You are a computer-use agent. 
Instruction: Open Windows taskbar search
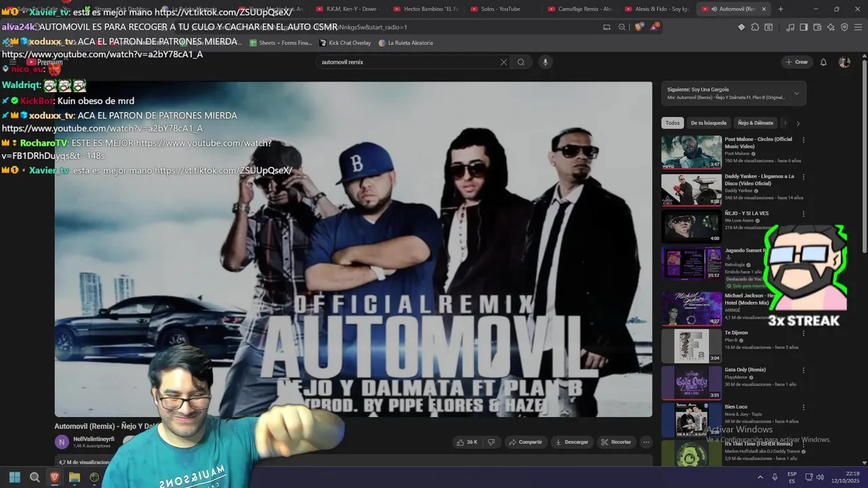coord(35,477)
